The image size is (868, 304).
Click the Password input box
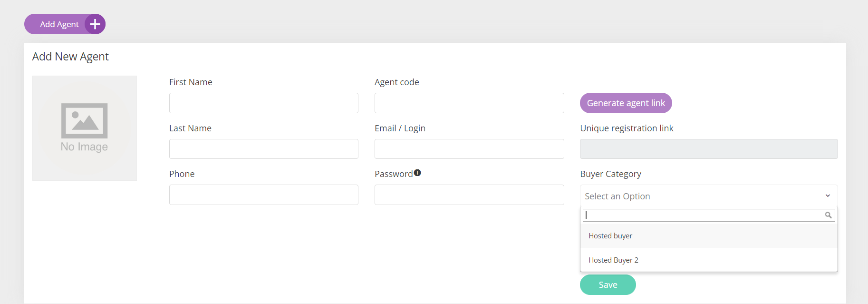click(x=469, y=195)
